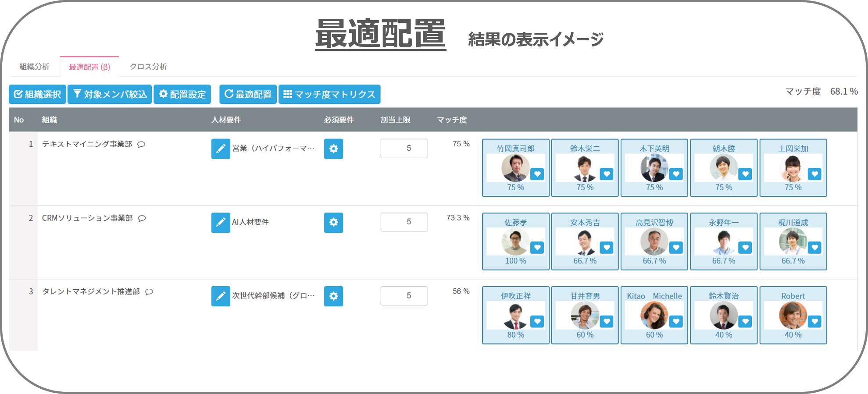Switch to 組織分析 tab
868x394 pixels.
34,67
